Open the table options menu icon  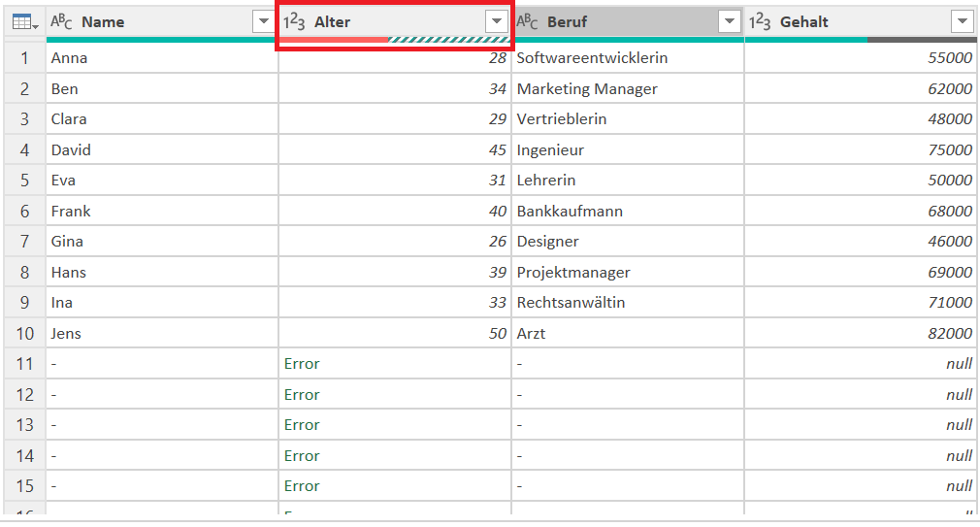coord(25,22)
